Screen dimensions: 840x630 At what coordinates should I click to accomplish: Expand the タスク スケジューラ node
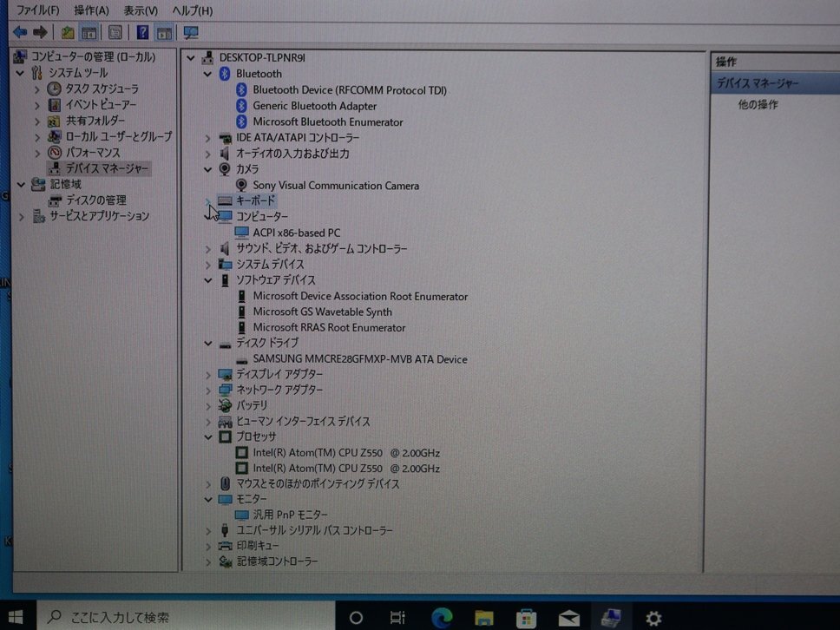(x=37, y=89)
